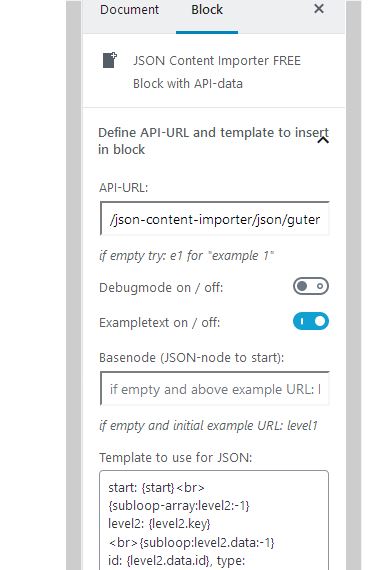Click the 'Basenode (JSON-node to start):' label

(192, 358)
